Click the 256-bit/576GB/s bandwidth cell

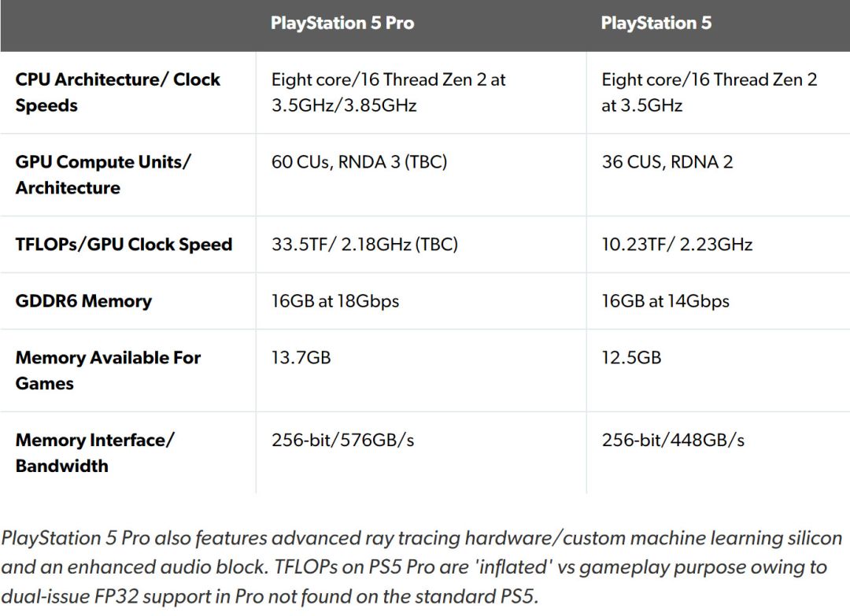(x=342, y=441)
